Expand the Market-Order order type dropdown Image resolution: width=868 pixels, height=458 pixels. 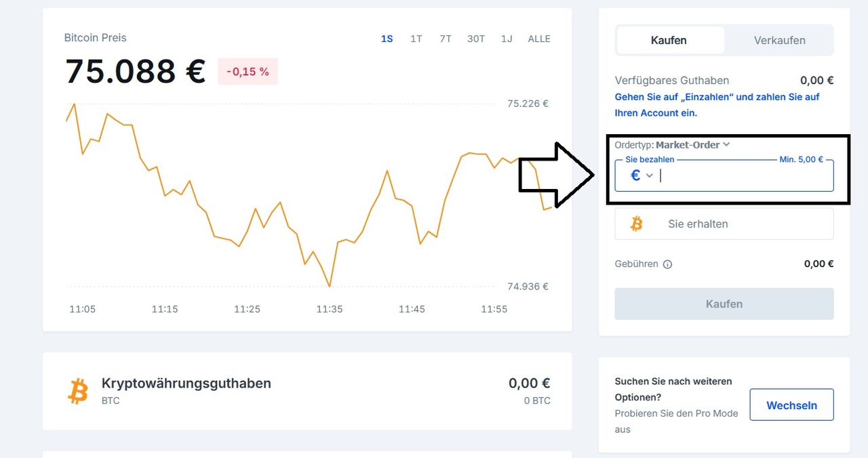692,144
